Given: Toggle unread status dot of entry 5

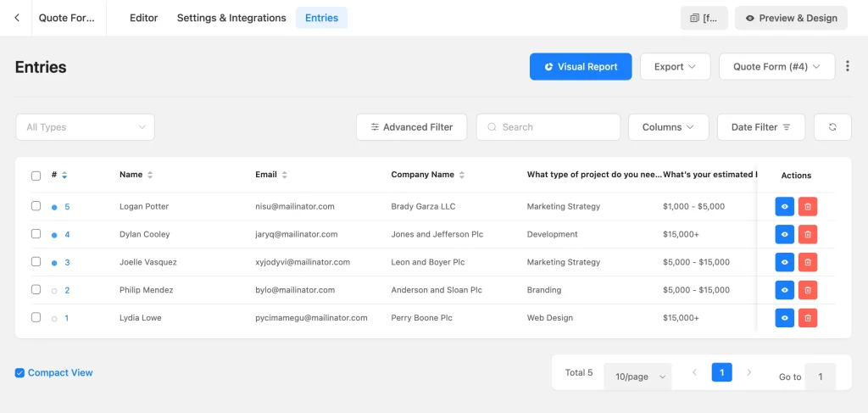Looking at the screenshot, I should pyautogui.click(x=54, y=207).
